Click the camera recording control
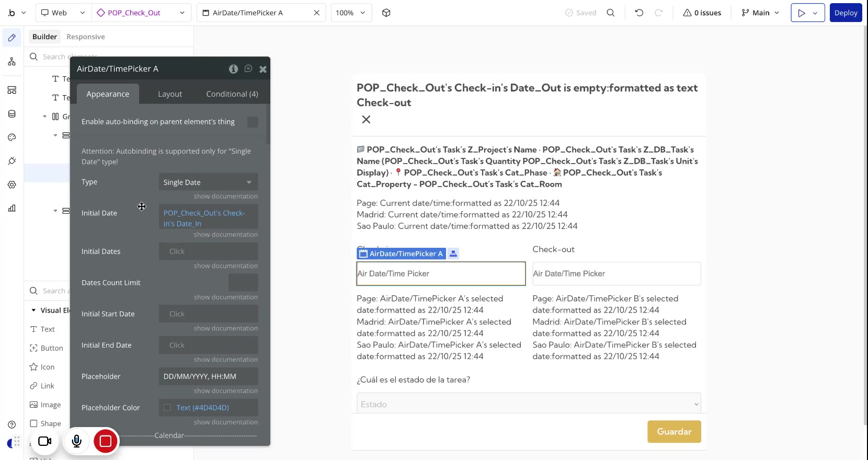This screenshot has height=460, width=868. [x=45, y=441]
